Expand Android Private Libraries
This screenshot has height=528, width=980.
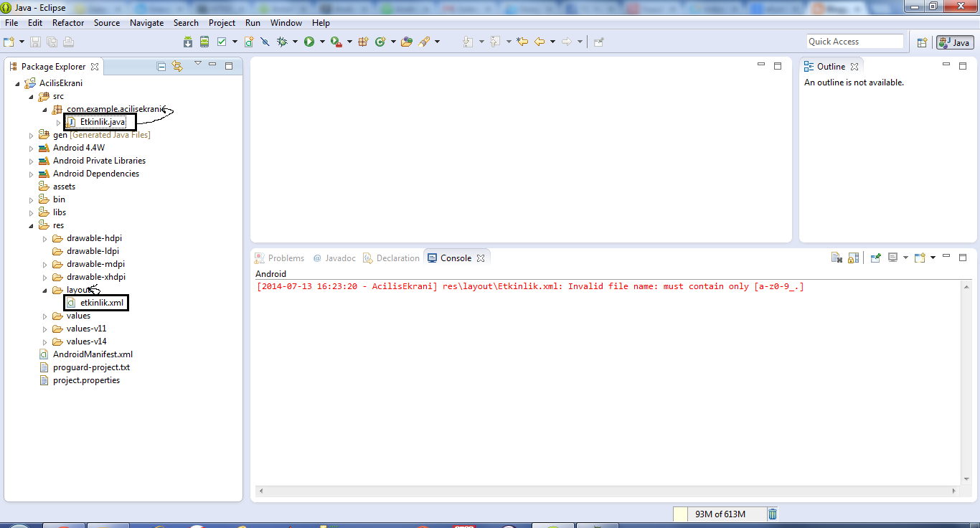[31, 161]
